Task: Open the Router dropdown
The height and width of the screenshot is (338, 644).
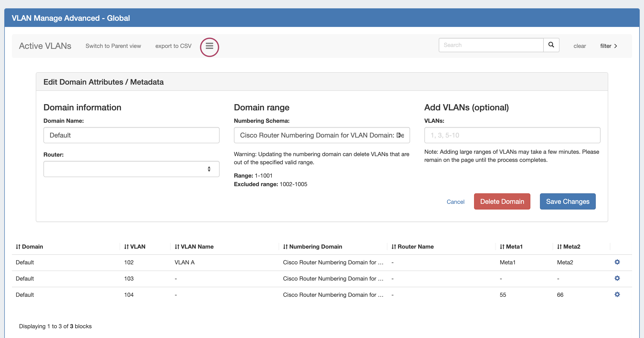Action: (131, 169)
